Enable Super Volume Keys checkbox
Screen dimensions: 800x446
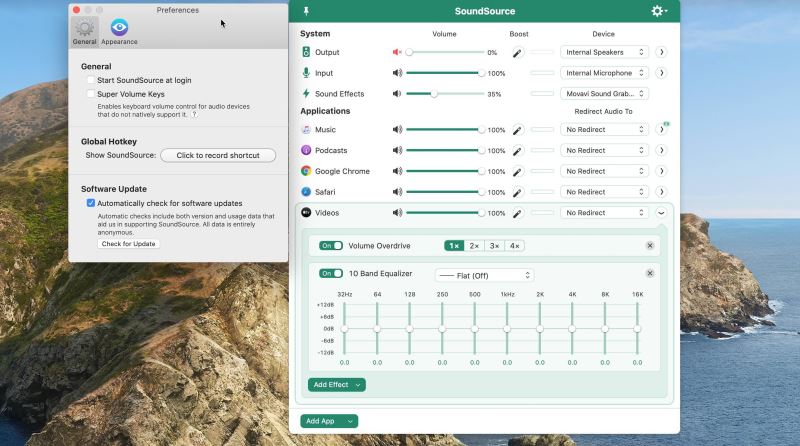pyautogui.click(x=91, y=94)
